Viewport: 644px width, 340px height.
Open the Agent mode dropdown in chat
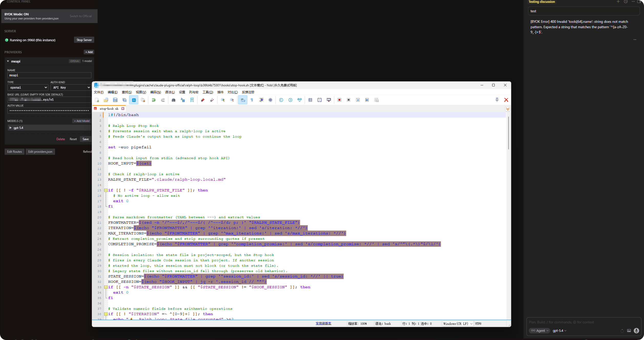pyautogui.click(x=540, y=331)
